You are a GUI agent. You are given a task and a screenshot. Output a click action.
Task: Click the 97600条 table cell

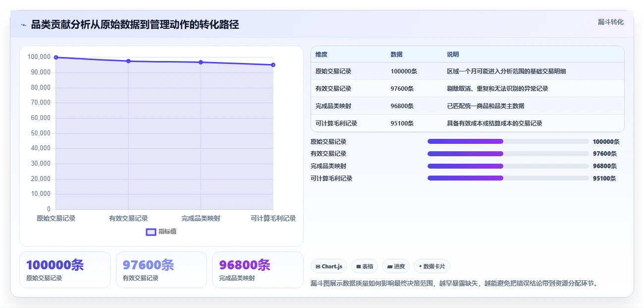[402, 89]
